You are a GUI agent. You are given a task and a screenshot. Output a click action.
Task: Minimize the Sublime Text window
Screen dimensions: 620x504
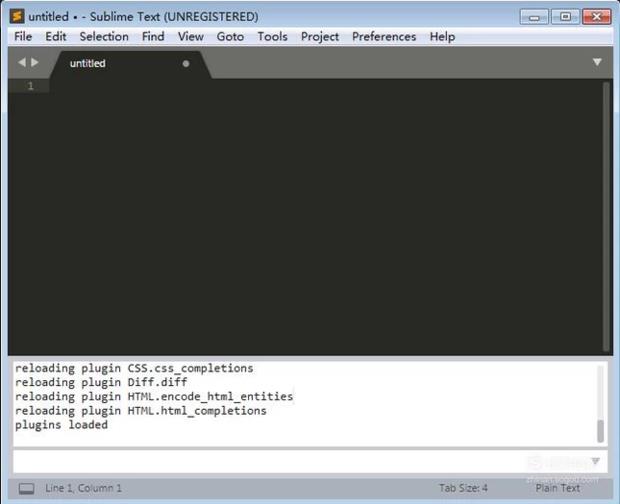(x=534, y=17)
